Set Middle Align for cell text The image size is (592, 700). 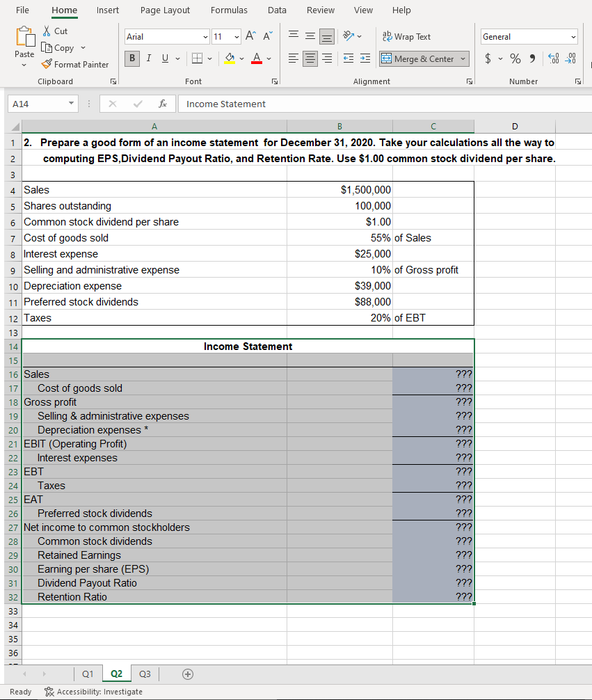310,36
